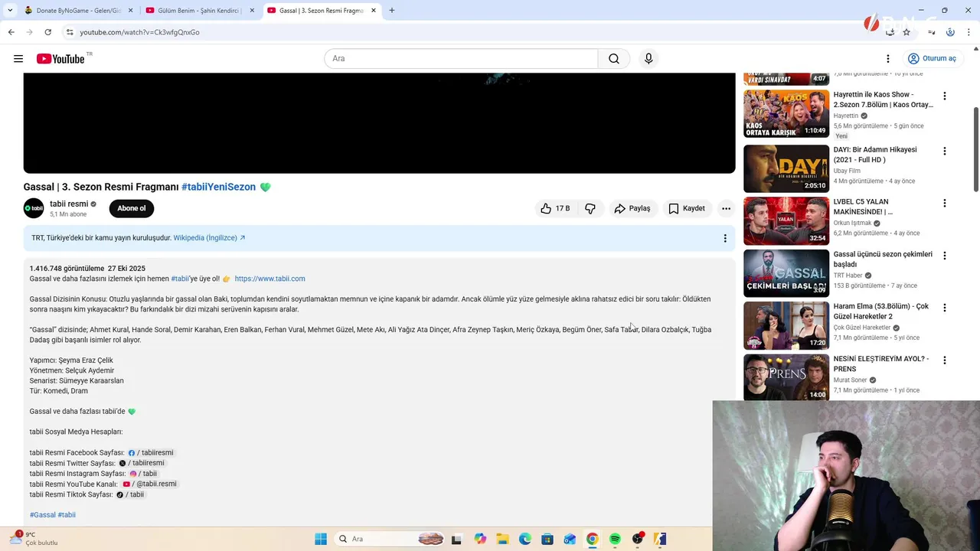980x551 pixels.
Task: Open menu for DAYI: Bir Adamın Hikayesi video
Action: tap(945, 152)
